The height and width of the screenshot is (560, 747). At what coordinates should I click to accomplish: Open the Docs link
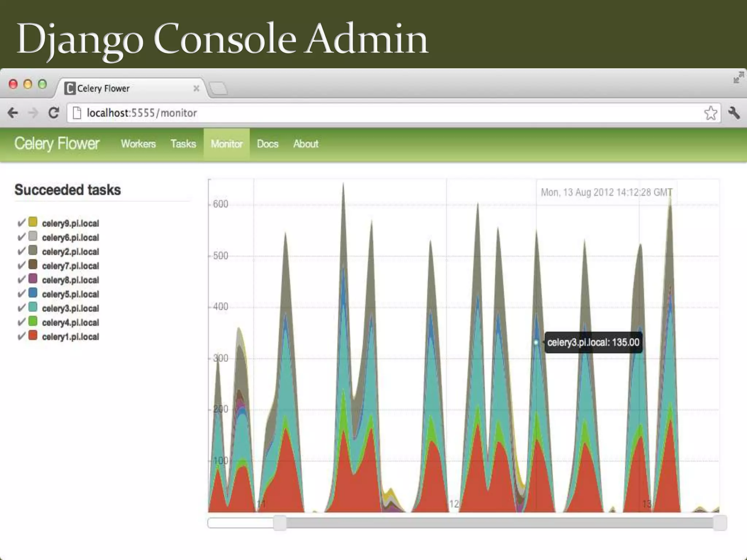click(x=267, y=144)
